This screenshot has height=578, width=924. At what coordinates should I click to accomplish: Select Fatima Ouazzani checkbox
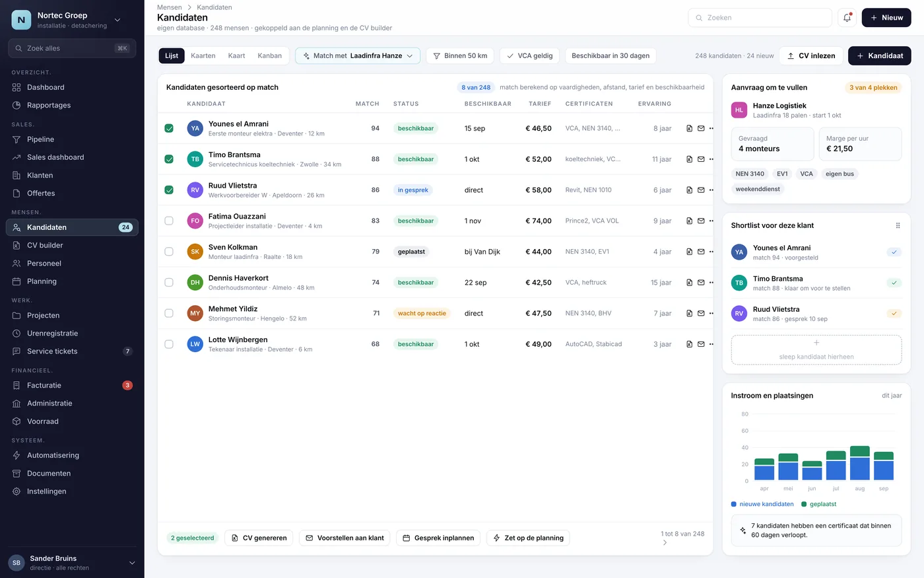point(169,221)
